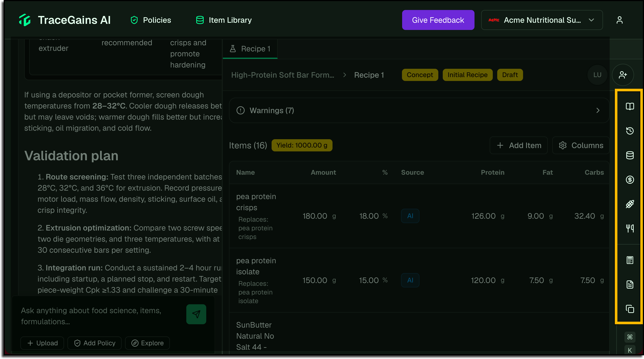644x359 pixels.
Task: Click the Draft status tag
Action: pos(510,75)
